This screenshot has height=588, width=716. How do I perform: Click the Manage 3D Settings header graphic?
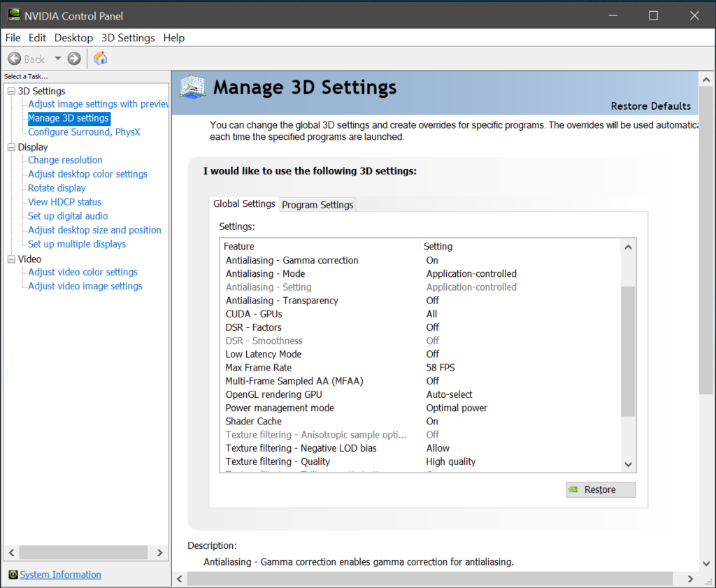click(192, 87)
